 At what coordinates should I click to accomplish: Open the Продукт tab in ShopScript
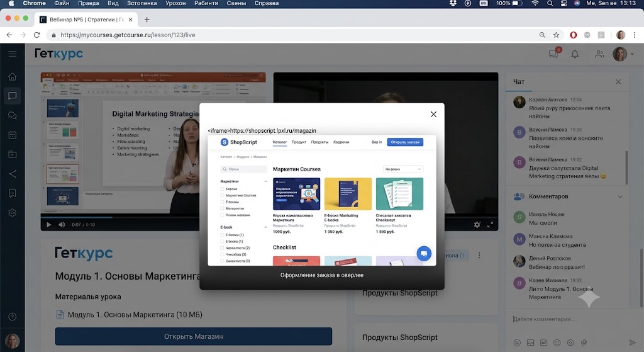[299, 142]
